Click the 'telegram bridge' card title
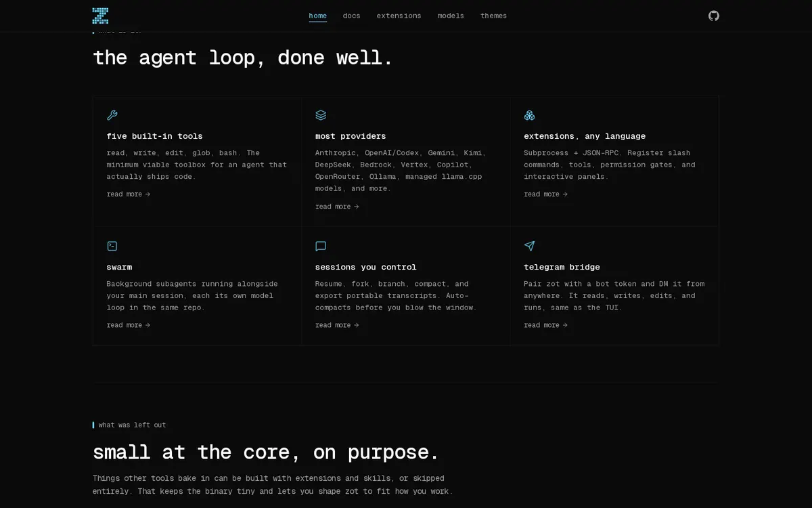The image size is (812, 508). tap(562, 267)
